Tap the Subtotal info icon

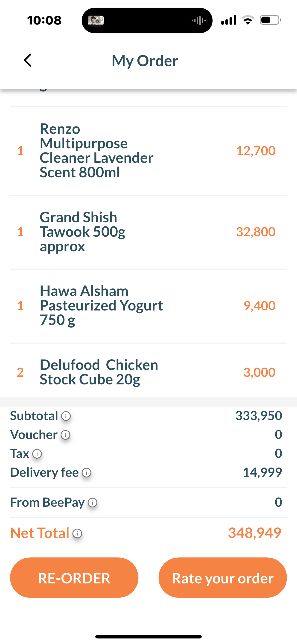(x=66, y=416)
